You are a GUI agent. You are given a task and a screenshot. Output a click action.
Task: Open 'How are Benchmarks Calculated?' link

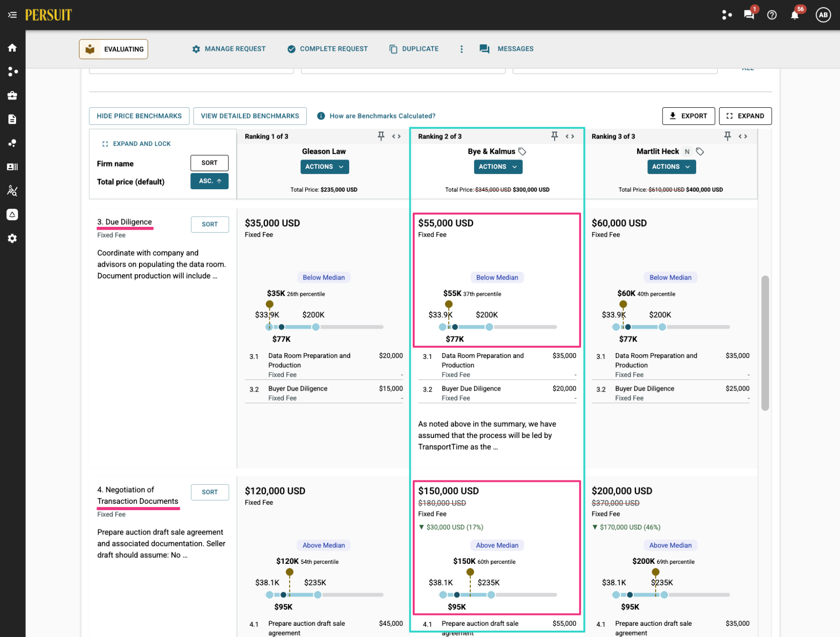(382, 116)
